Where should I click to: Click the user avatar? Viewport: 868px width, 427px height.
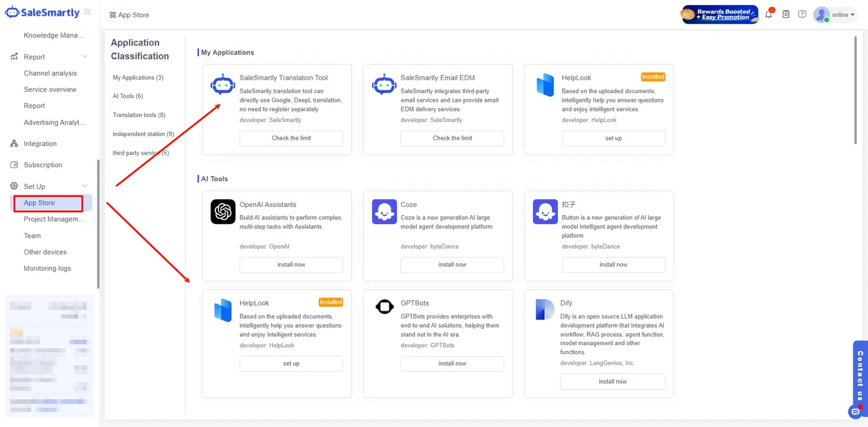(x=821, y=15)
